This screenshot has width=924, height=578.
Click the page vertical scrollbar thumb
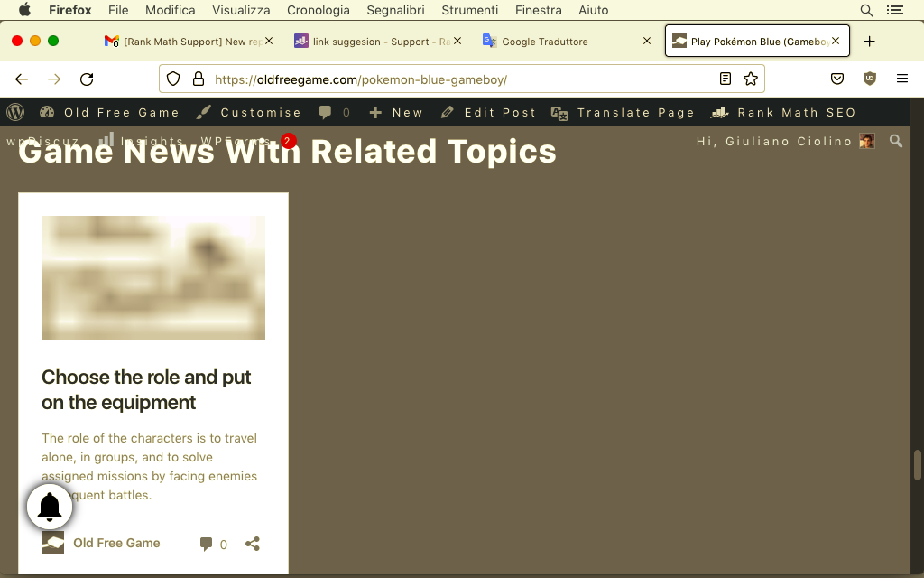click(917, 465)
